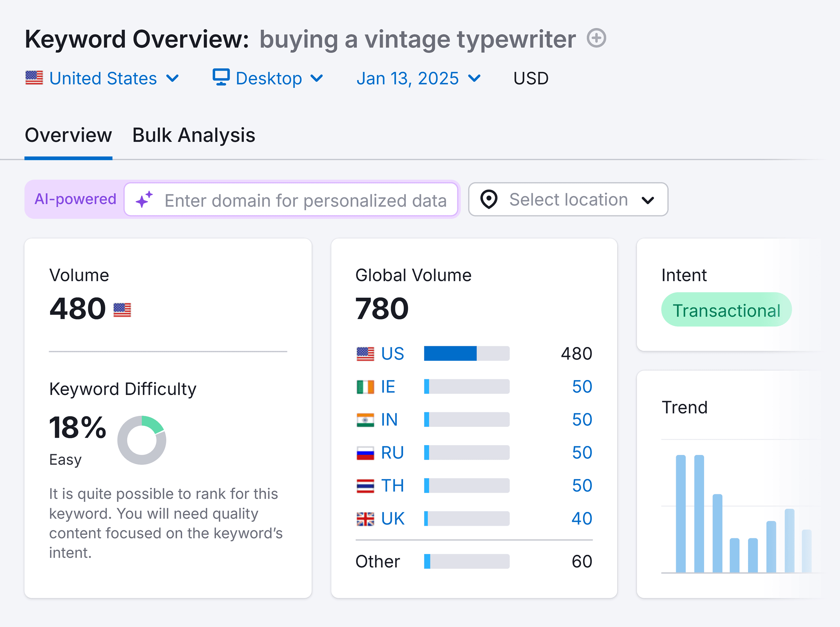The image size is (840, 627).
Task: Open the Select location dropdown
Action: click(x=568, y=199)
